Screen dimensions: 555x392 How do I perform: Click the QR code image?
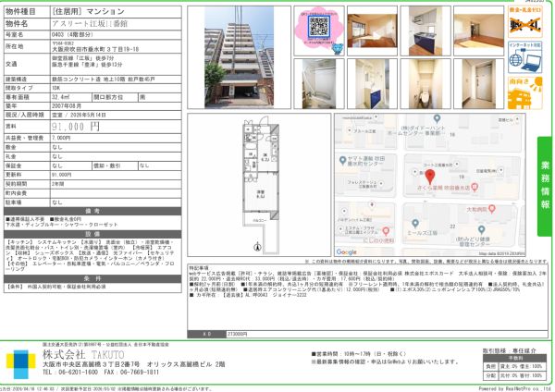tap(319, 27)
